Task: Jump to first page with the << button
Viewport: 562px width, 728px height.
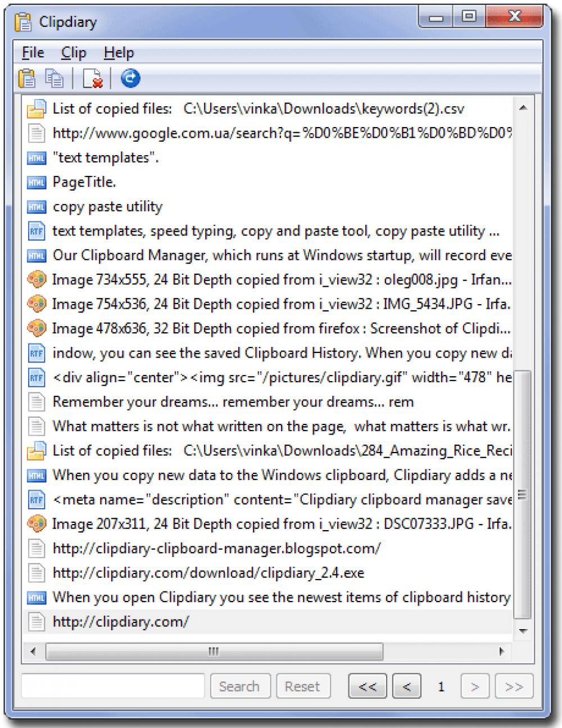Action: coord(367,686)
